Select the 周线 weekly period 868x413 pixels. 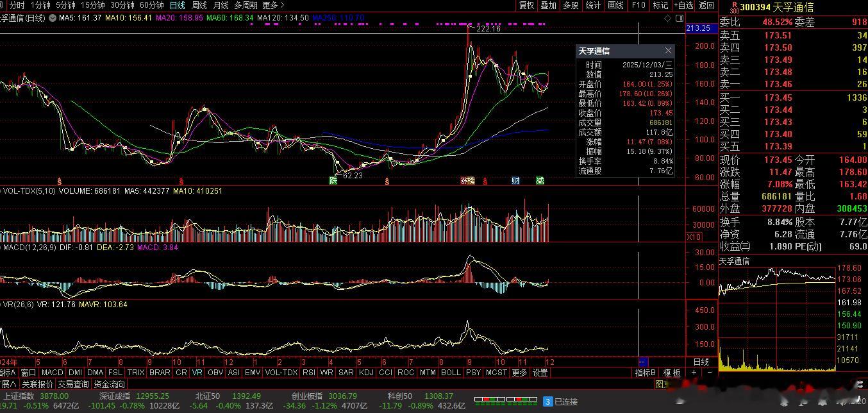199,5
